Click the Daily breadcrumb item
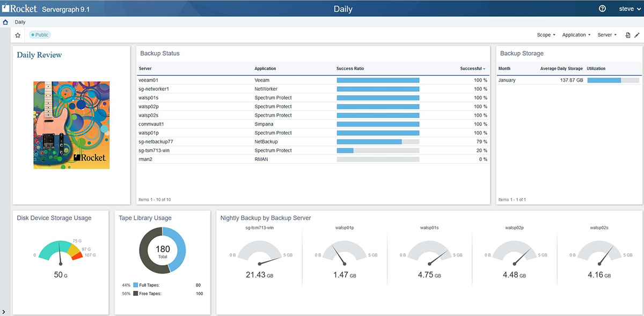The height and width of the screenshot is (316, 644). (20, 22)
